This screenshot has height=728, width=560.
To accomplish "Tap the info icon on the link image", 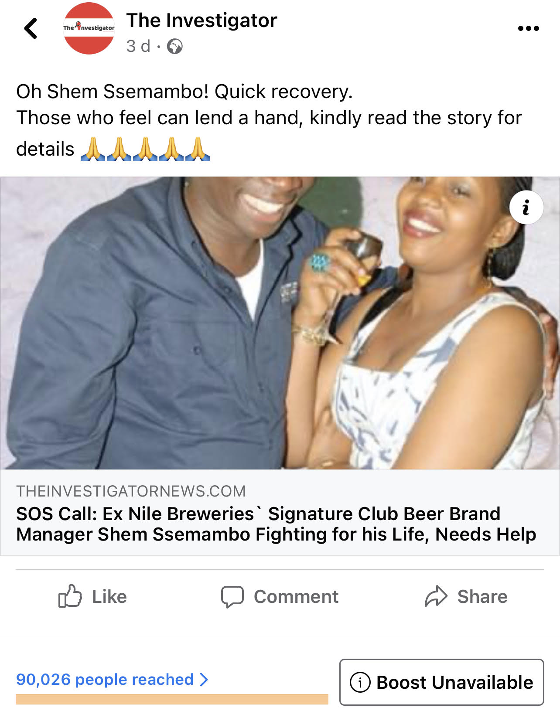I will click(x=526, y=208).
